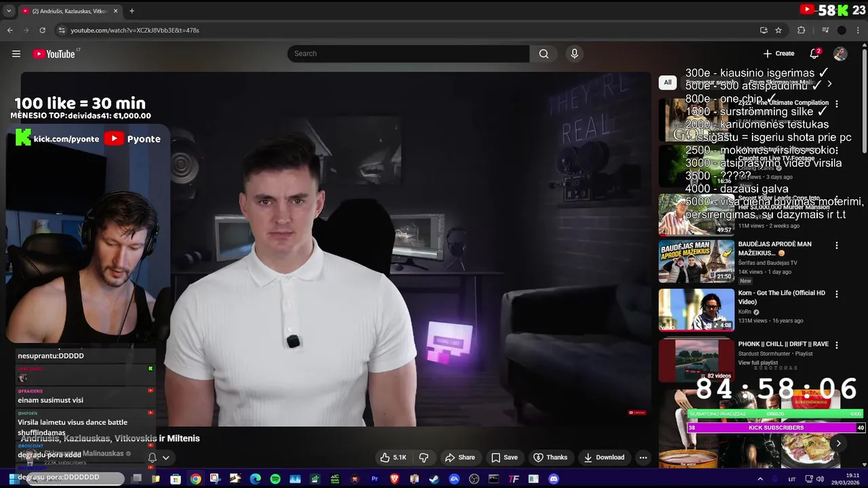Open the notifications bell in YouTube header
Viewport: 868px width, 488px height.
coord(815,54)
